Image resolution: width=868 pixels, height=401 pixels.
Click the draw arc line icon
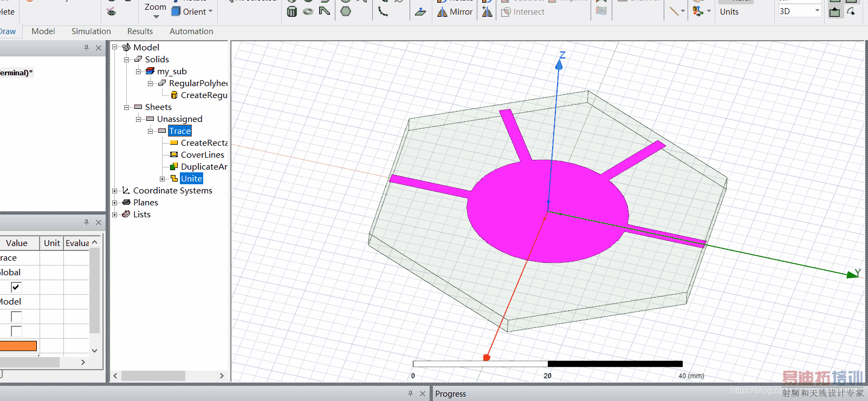click(383, 11)
